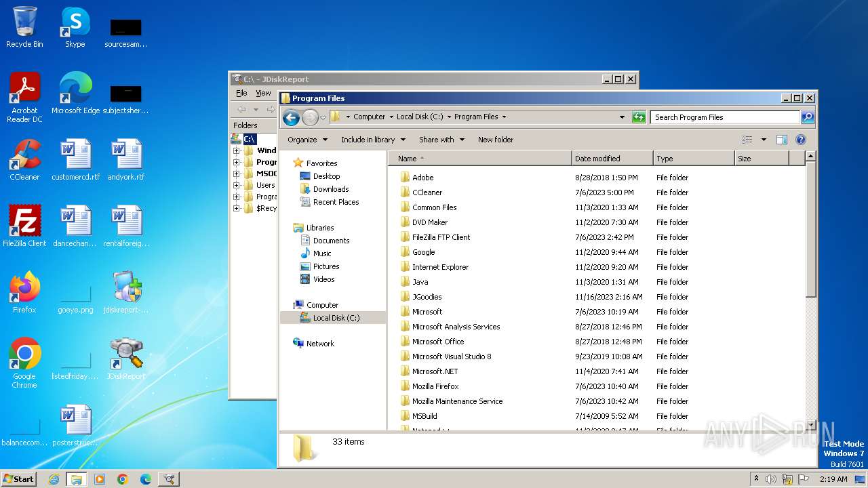Open the Include in library dropdown
Image resolution: width=868 pixels, height=488 pixels.
tap(373, 140)
